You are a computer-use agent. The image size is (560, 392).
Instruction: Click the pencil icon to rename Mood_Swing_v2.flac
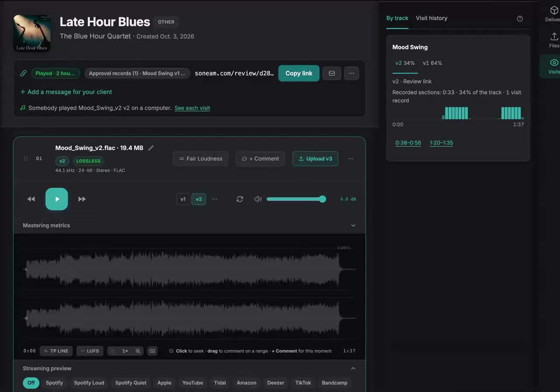[x=151, y=148]
